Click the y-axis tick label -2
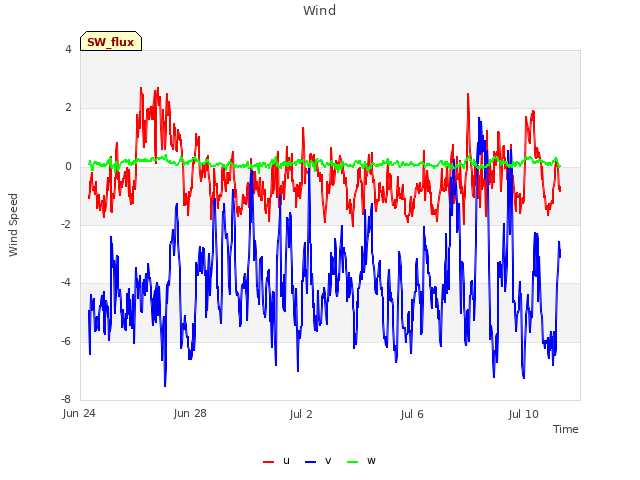Screen dimensions: 640x480 click(67, 224)
